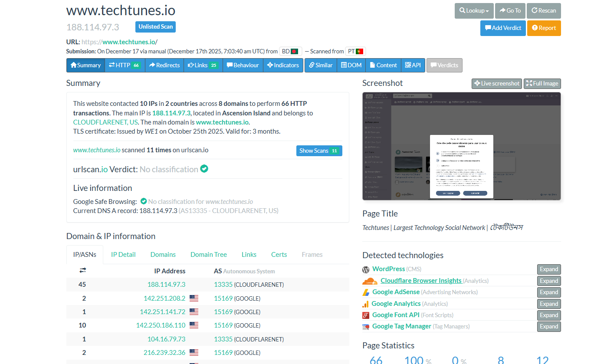Image resolution: width=594 pixels, height=364 pixels.
Task: Expand the WordPress technology details
Action: [x=548, y=269]
